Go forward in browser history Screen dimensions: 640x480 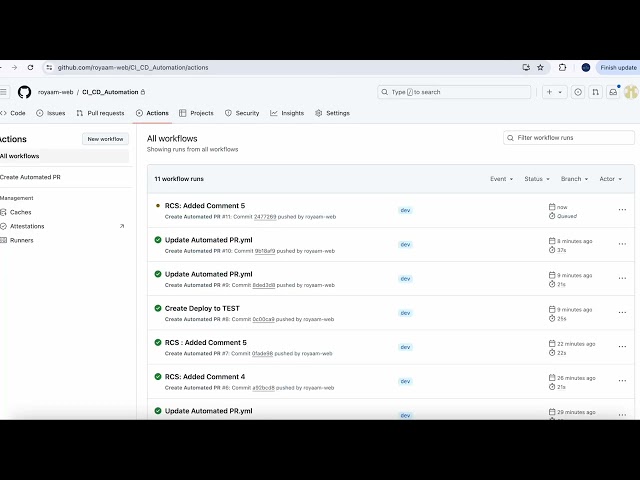click(14, 67)
